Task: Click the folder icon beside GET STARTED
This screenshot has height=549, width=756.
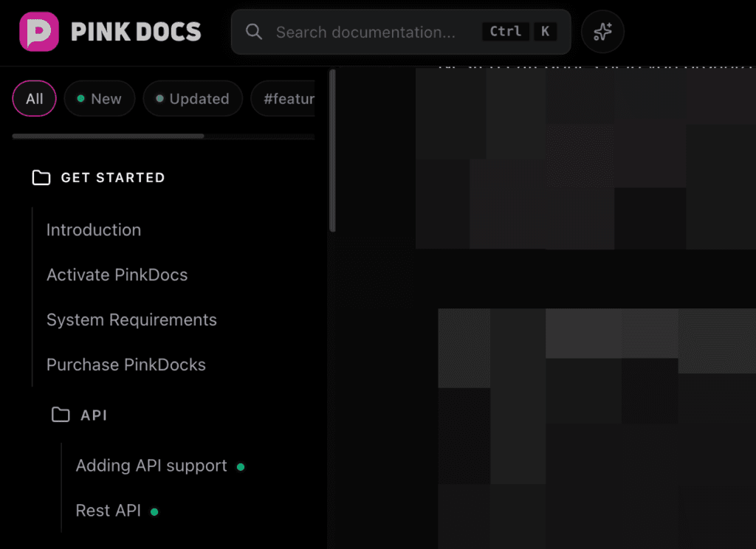Action: tap(41, 177)
